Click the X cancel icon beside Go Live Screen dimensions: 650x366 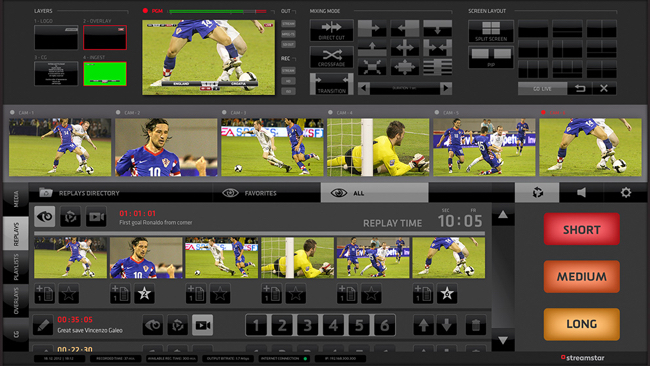[x=604, y=88]
